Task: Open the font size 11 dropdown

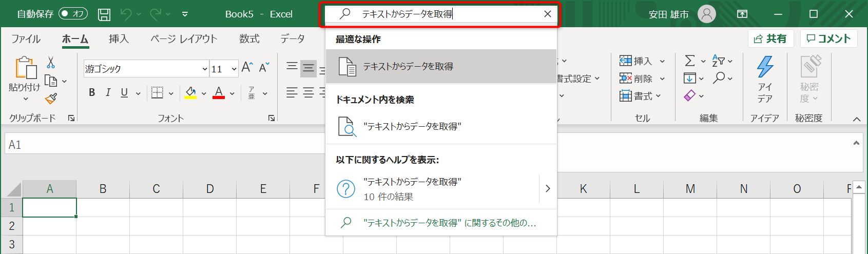Action: coord(234,69)
